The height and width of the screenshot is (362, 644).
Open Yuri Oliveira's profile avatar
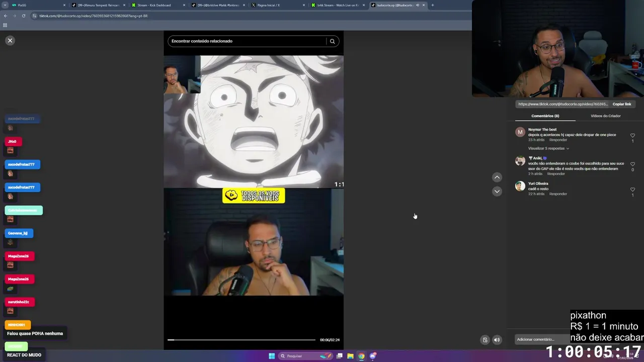520,186
